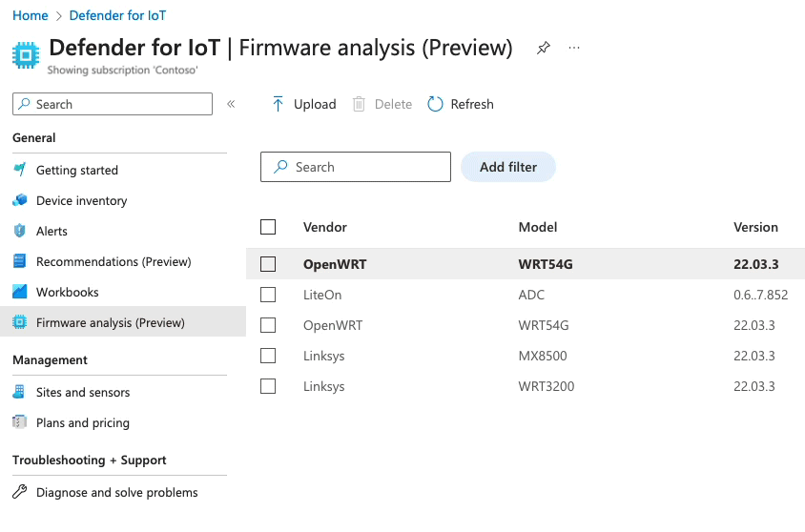805x532 pixels.
Task: Focus the firmware list Search field
Action: click(356, 167)
